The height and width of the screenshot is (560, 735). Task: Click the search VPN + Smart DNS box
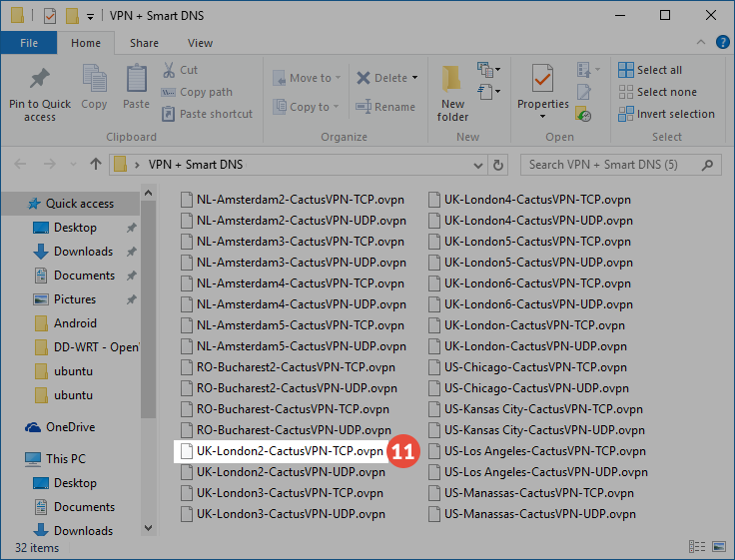[x=620, y=165]
